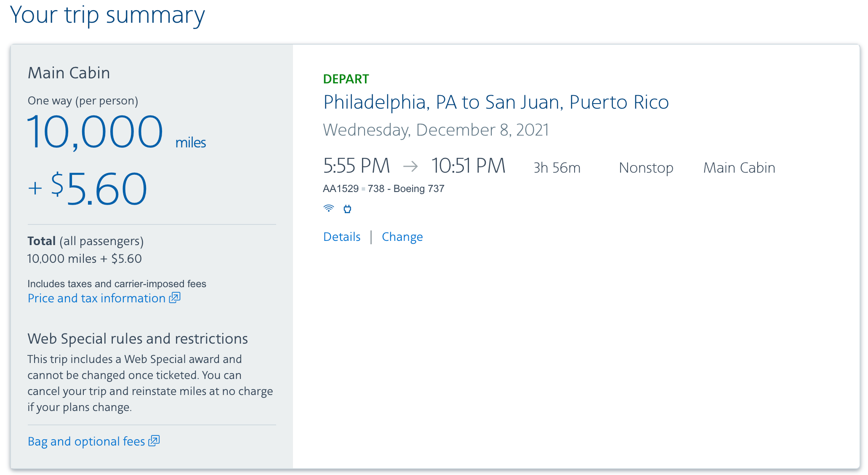
Task: Click the 5:55 PM departure time
Action: [x=357, y=166]
